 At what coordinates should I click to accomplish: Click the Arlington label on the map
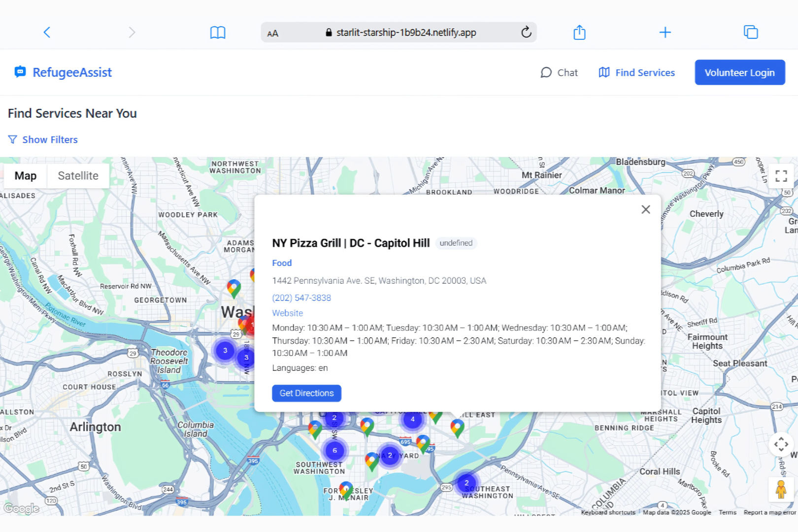coord(96,427)
